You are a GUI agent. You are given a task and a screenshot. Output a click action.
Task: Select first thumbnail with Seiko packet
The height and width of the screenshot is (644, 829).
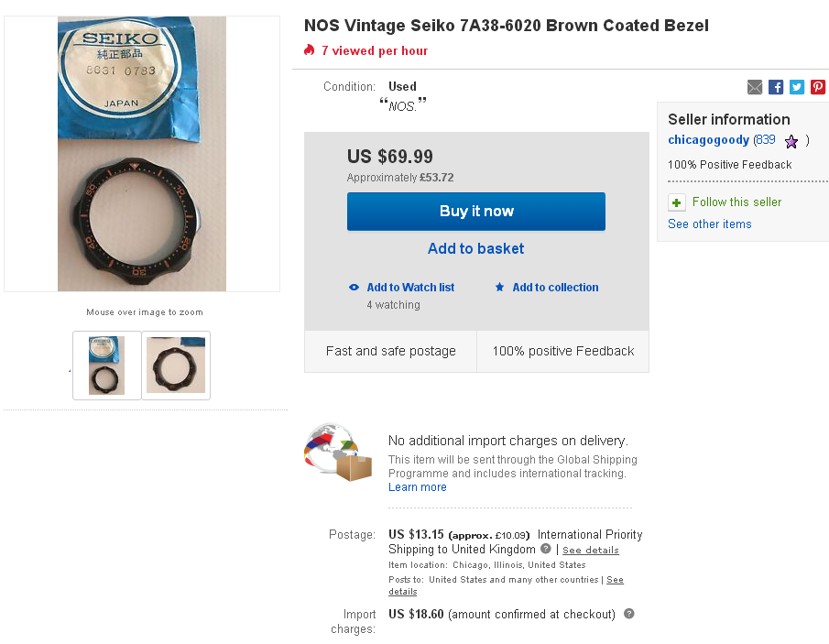(107, 366)
